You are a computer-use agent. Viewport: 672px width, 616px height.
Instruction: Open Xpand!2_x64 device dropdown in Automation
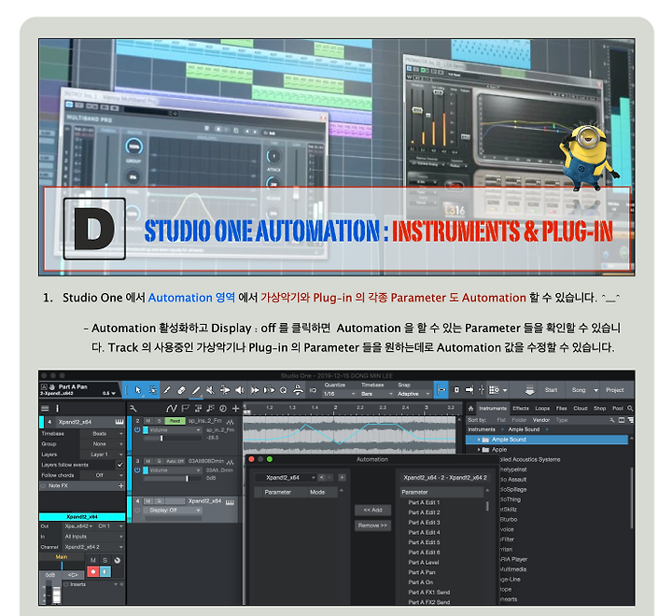[285, 478]
